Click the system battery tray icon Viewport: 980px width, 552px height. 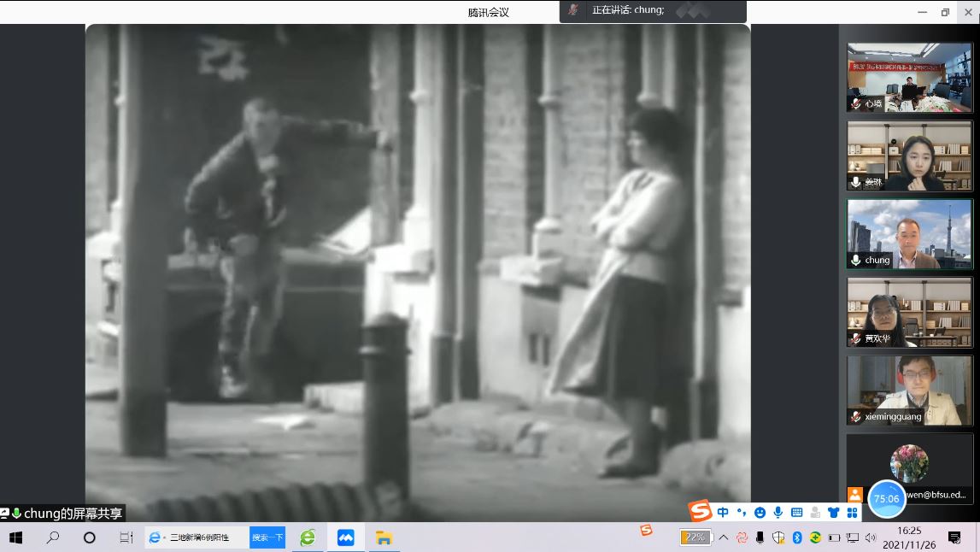coord(834,537)
